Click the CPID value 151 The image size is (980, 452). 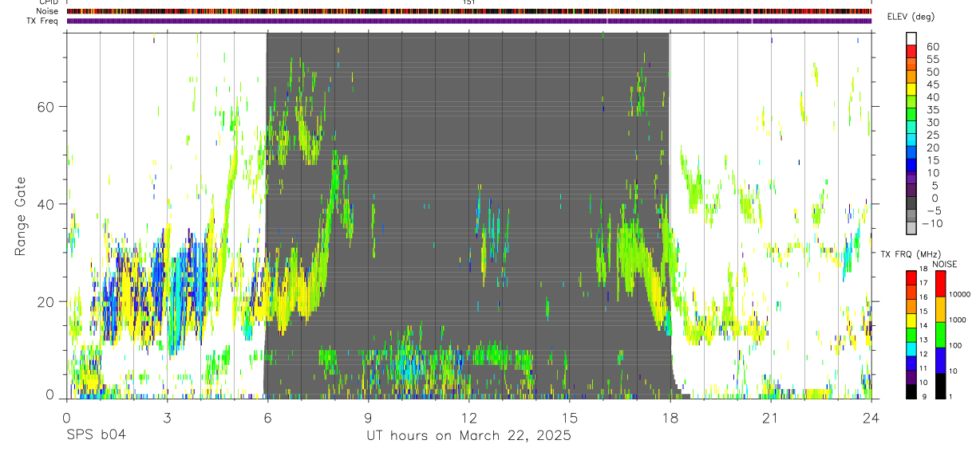[x=469, y=2]
